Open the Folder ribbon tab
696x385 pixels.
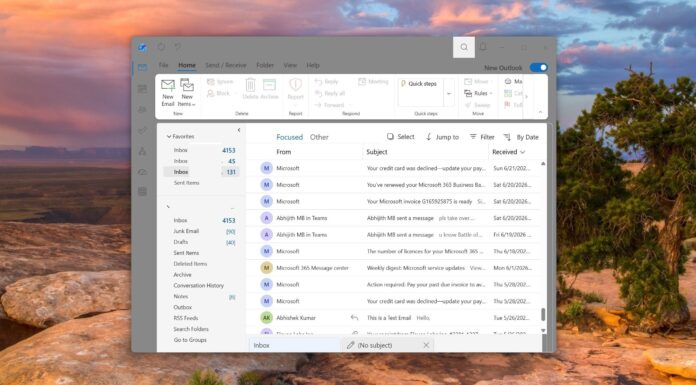(x=265, y=65)
